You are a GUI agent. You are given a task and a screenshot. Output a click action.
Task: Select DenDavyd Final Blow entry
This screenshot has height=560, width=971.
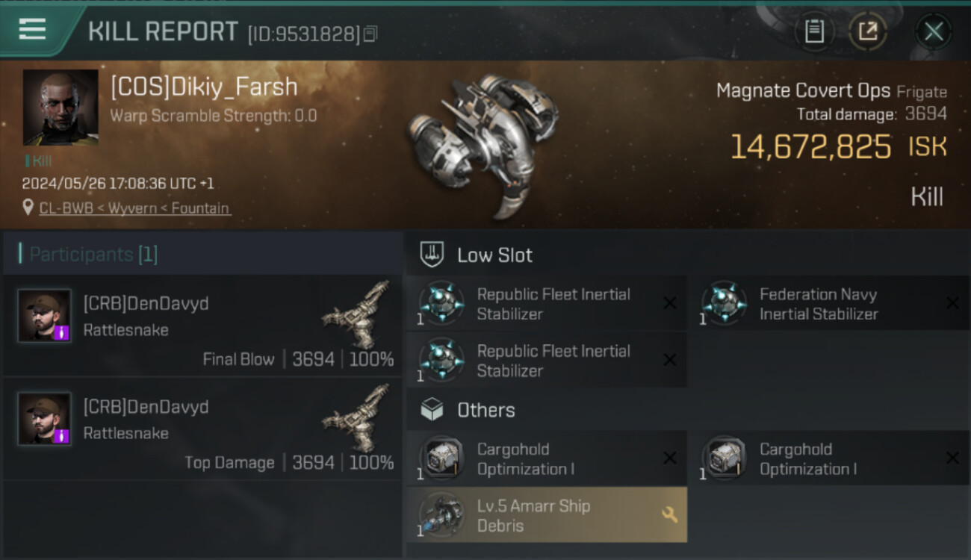tap(203, 326)
